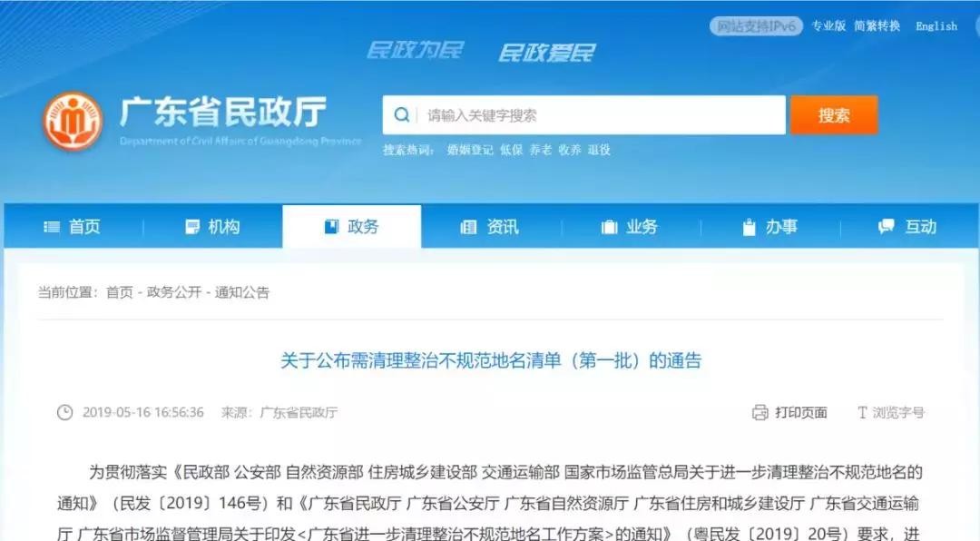Screen dimensions: 980x541
Task: Toggle 简繁转换 language conversion
Action: tap(877, 25)
